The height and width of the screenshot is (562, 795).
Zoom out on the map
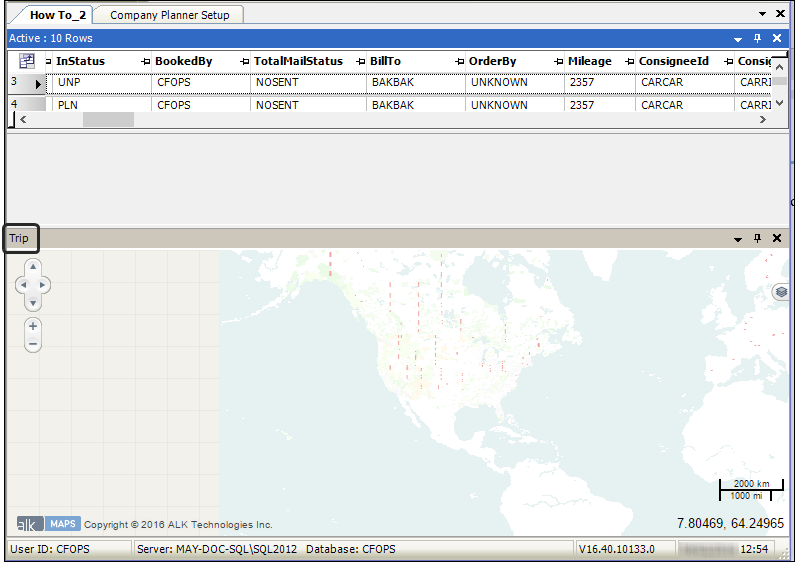pos(33,344)
